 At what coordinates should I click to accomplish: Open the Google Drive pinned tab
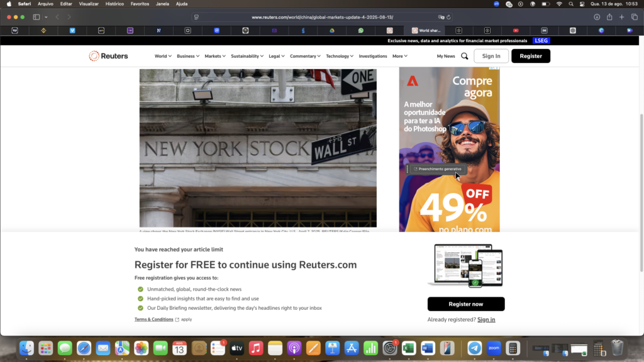(x=332, y=30)
